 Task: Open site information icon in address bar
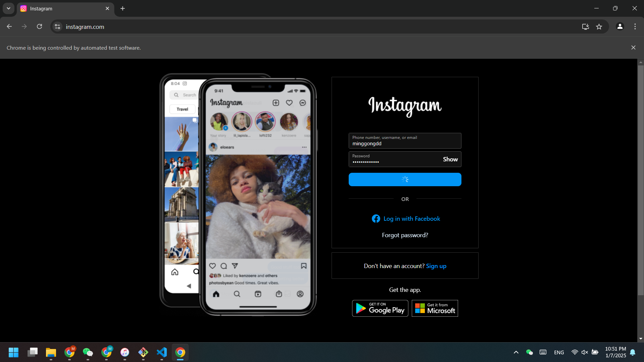(x=57, y=27)
